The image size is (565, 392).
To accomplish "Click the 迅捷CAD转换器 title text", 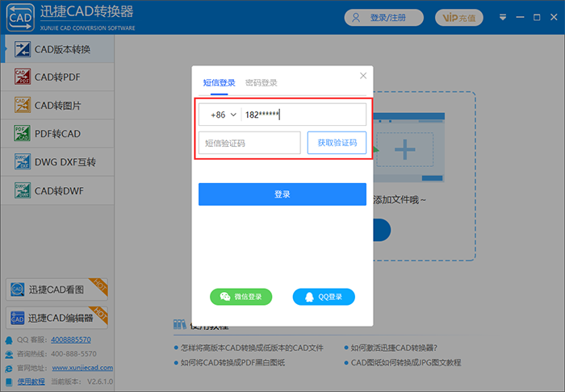I will point(87,12).
